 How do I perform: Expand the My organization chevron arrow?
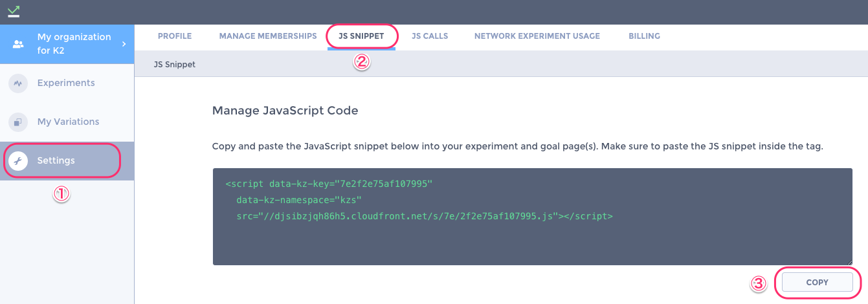pyautogui.click(x=124, y=44)
